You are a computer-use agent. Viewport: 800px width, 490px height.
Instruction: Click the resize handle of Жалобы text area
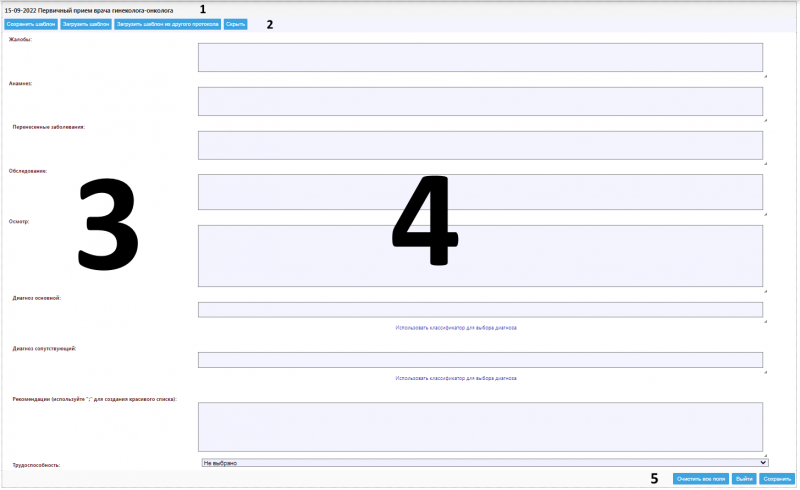pyautogui.click(x=766, y=75)
